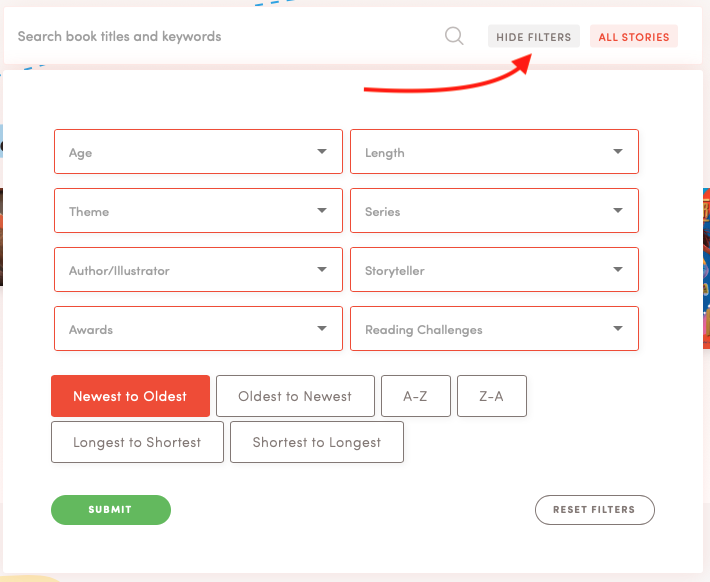Click the Reset Filters button

[594, 510]
